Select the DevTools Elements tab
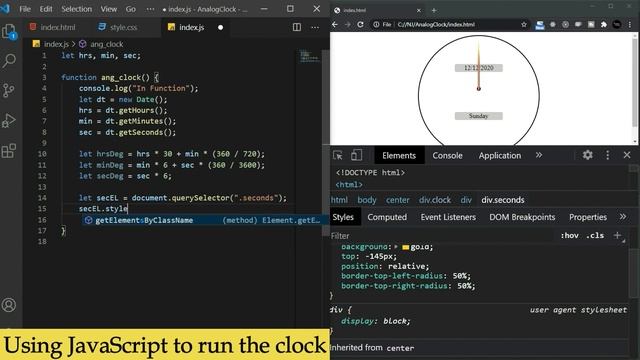 point(399,156)
